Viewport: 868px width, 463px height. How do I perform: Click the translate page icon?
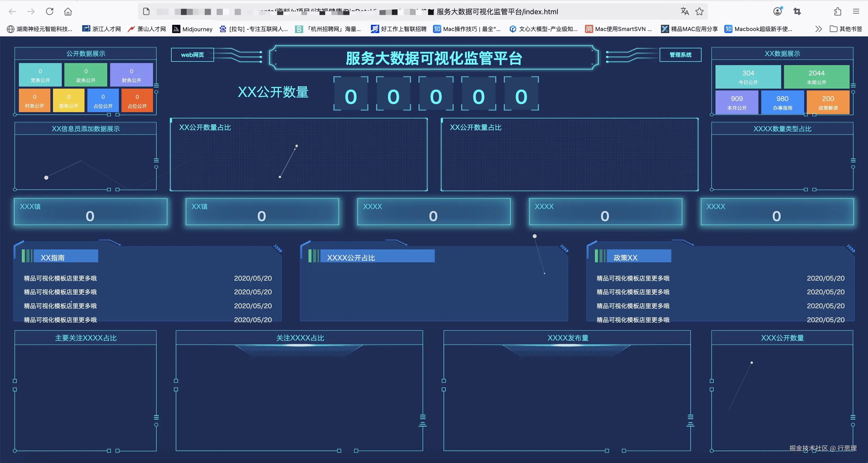point(684,11)
